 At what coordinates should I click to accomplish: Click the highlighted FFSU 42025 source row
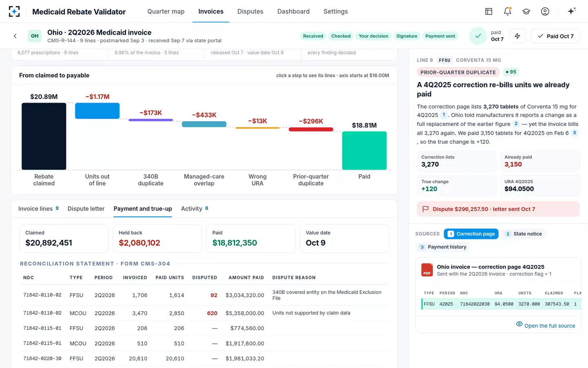(501, 304)
